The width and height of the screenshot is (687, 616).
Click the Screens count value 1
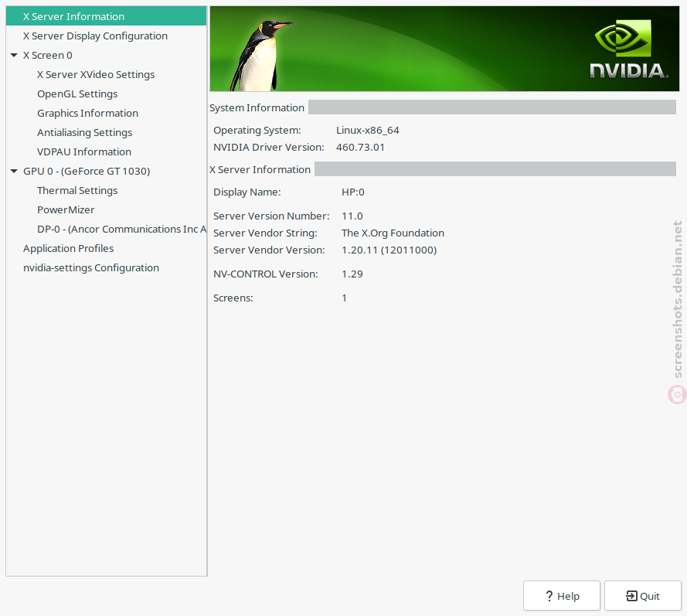[x=345, y=298]
